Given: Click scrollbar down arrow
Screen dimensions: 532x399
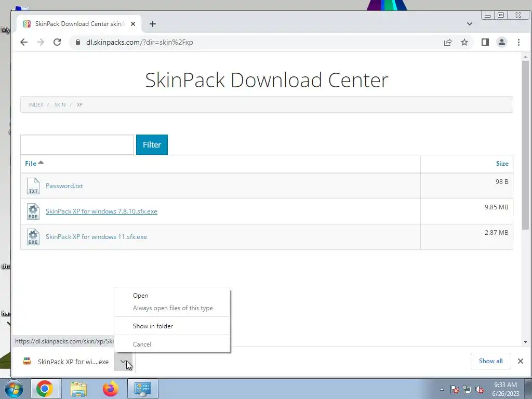Looking at the screenshot, I should click(525, 342).
